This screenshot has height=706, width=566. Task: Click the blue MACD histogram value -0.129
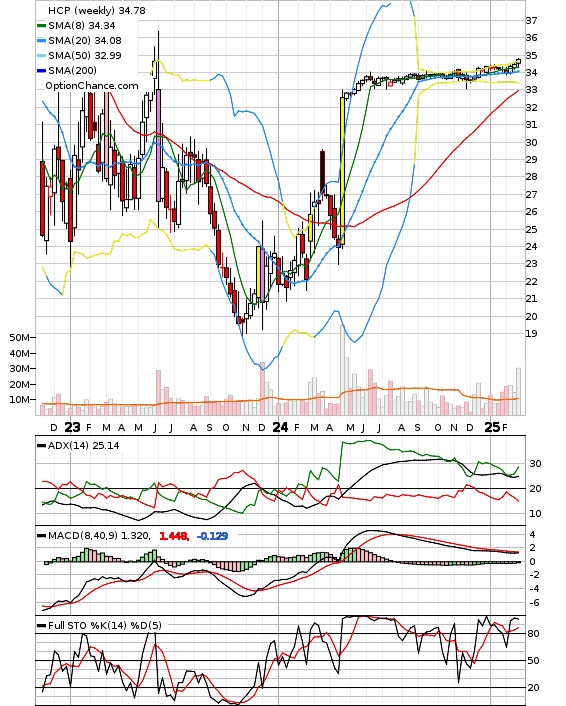pyautogui.click(x=213, y=536)
